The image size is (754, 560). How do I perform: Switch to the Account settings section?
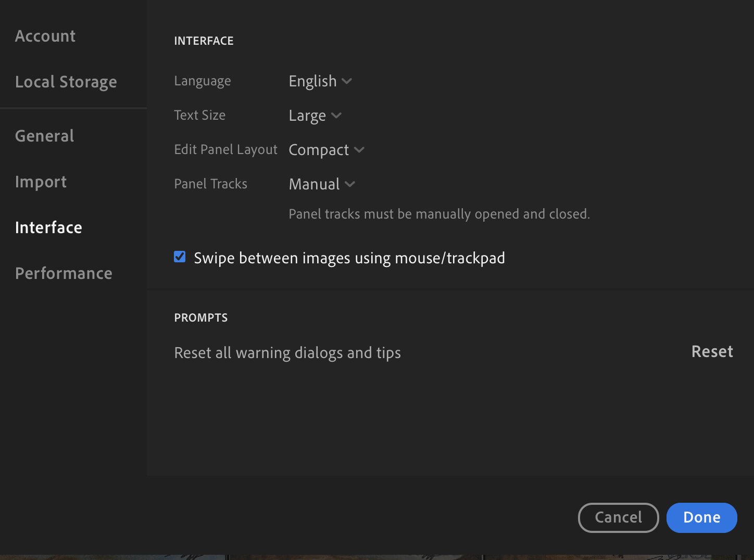point(45,35)
